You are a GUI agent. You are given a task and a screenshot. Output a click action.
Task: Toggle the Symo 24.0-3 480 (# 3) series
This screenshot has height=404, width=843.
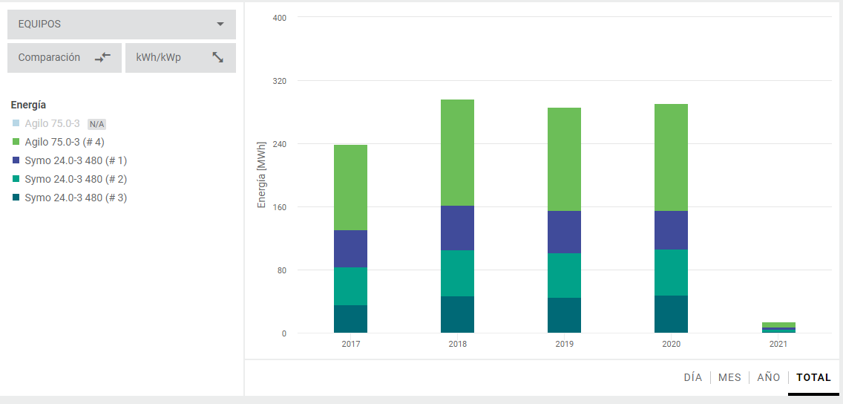[75, 198]
